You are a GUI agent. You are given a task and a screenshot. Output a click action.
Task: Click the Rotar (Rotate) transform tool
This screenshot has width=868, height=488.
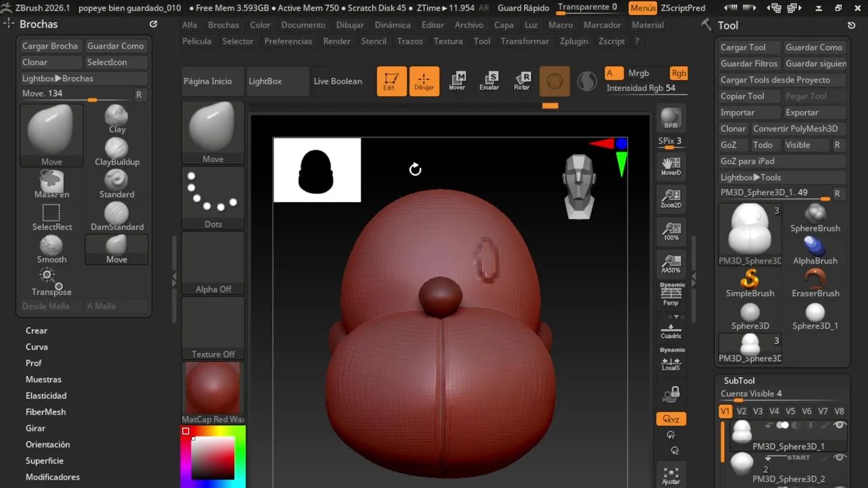tap(522, 81)
